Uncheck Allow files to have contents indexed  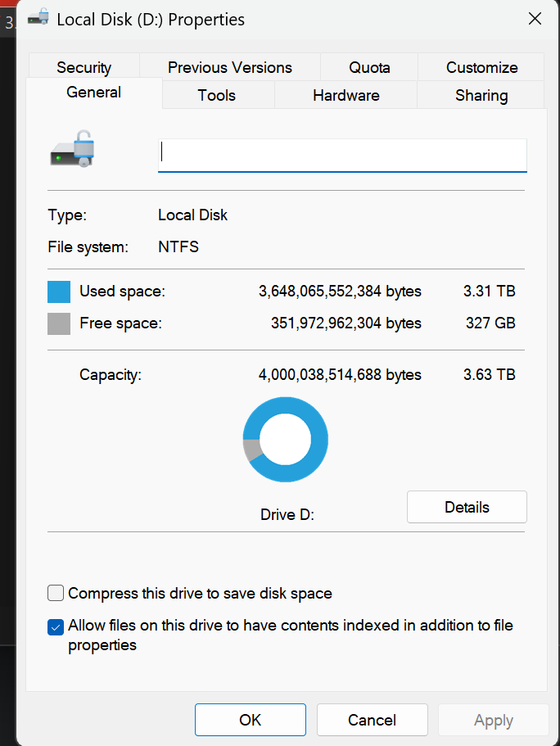56,627
